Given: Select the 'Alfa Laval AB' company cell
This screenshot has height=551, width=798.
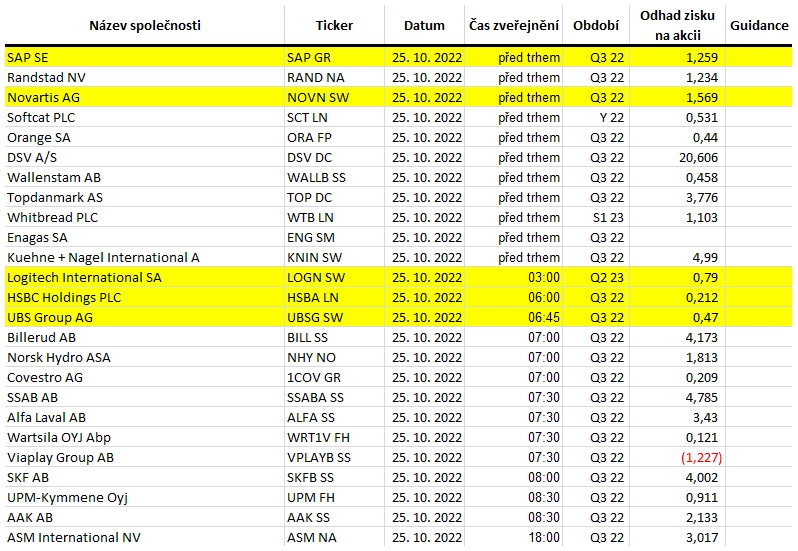Looking at the screenshot, I should click(145, 418).
